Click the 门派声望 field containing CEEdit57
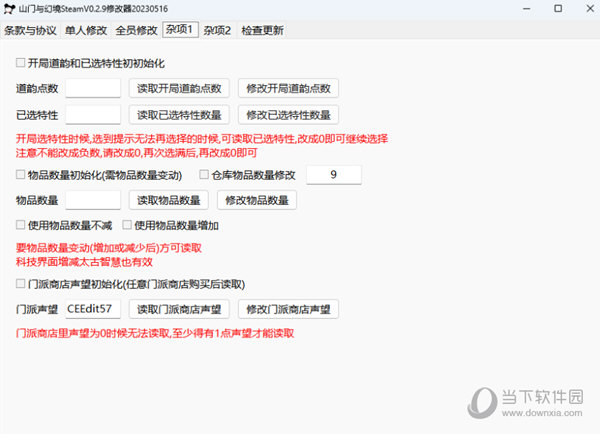Screen dimensions: 600x434 [x=93, y=309]
